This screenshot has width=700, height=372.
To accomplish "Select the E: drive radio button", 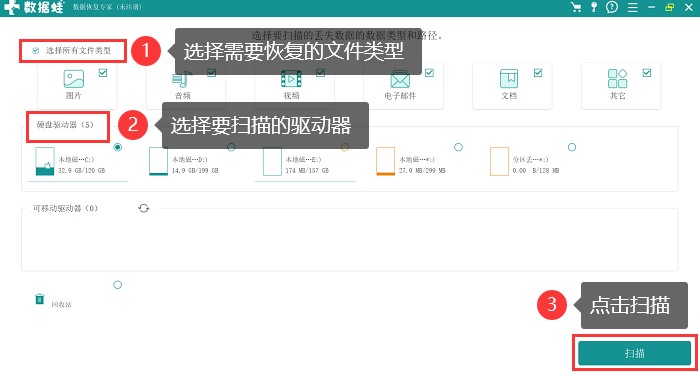I will [345, 147].
